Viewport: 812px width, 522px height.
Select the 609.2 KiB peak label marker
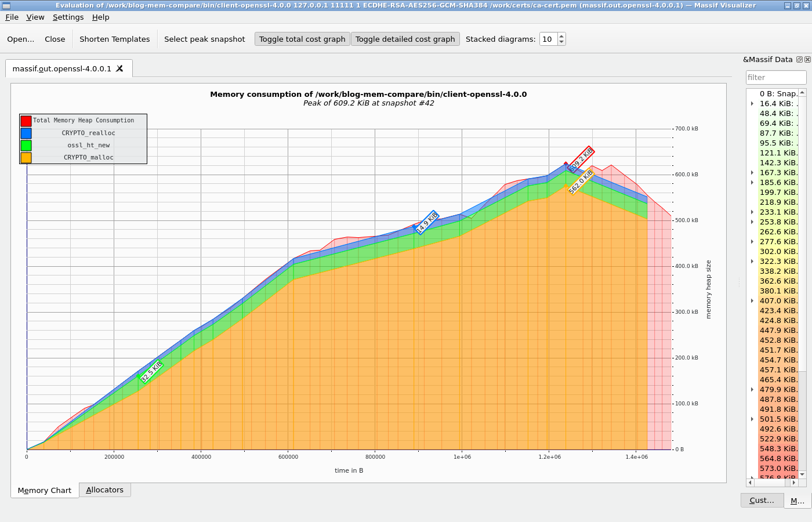tap(581, 159)
